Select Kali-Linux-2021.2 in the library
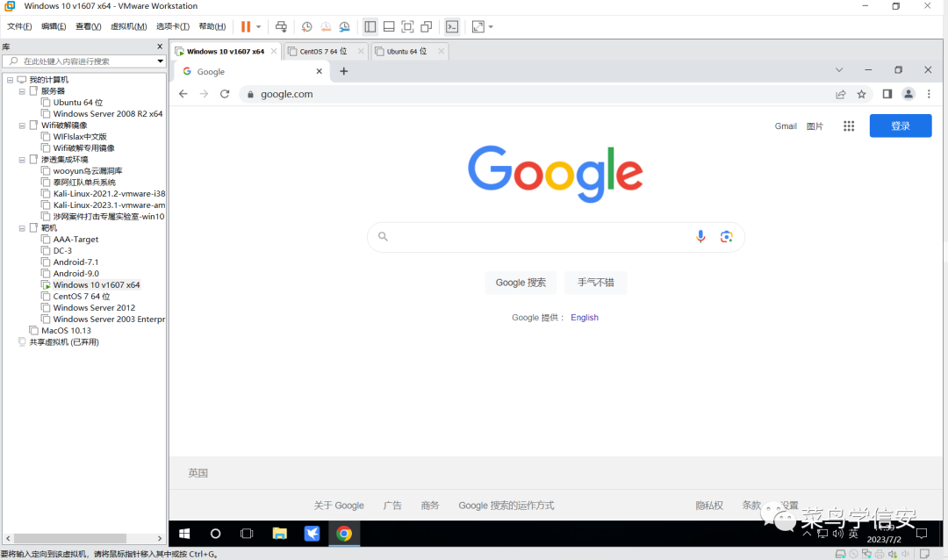This screenshot has height=560, width=948. pos(109,193)
